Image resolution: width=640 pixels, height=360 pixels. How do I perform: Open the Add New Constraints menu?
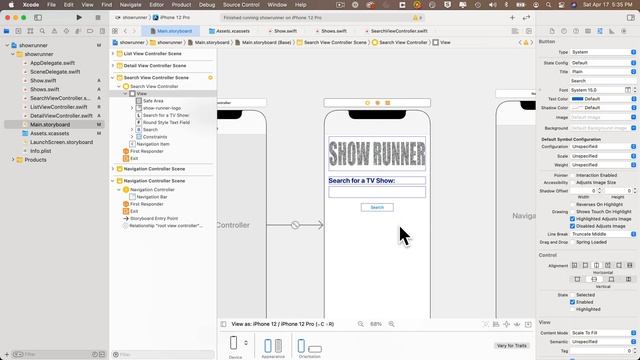coord(507,324)
